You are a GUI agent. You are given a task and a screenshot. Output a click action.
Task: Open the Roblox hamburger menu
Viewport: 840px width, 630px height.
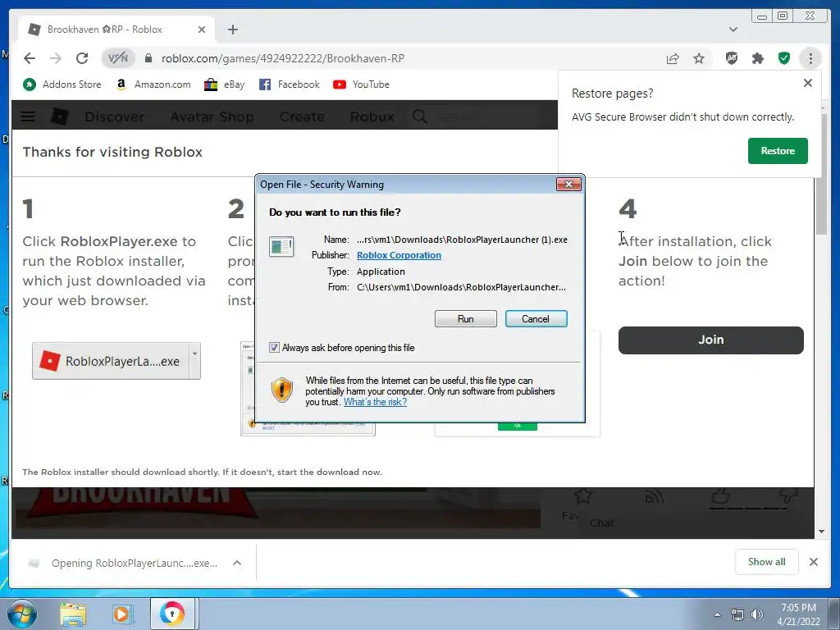pyautogui.click(x=28, y=116)
